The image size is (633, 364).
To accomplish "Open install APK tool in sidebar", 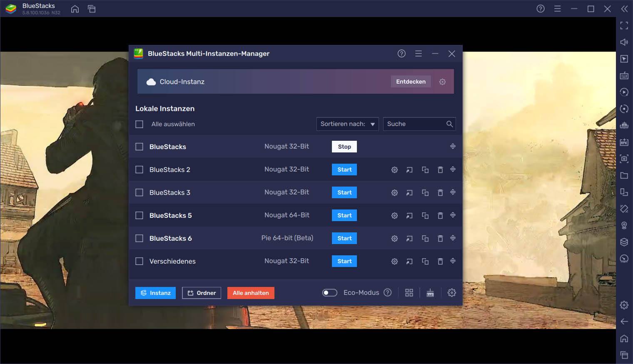I will point(624,142).
